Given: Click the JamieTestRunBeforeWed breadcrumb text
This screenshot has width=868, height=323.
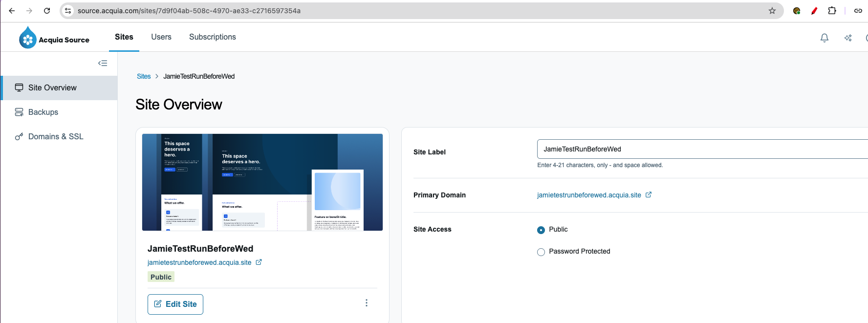Looking at the screenshot, I should click(199, 76).
